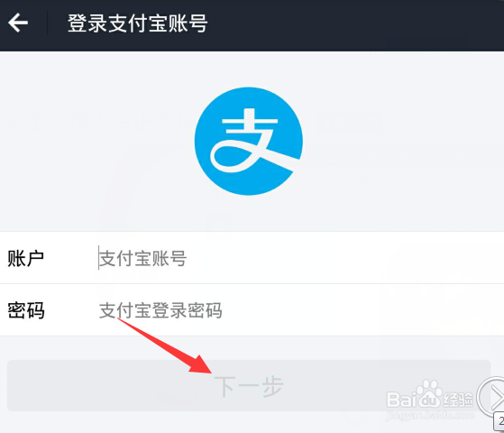
Task: Click the small numbered box in the bottom corner
Action: tap(499, 422)
